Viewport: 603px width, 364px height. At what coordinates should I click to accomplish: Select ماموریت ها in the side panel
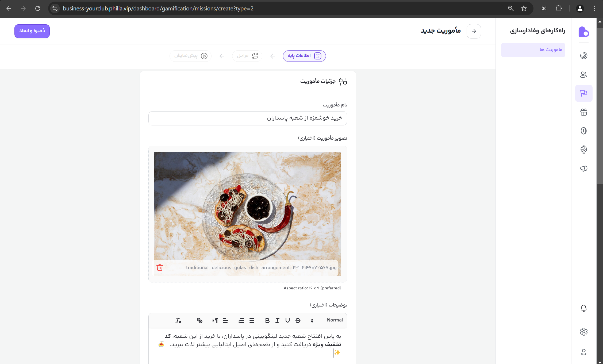coord(533,50)
